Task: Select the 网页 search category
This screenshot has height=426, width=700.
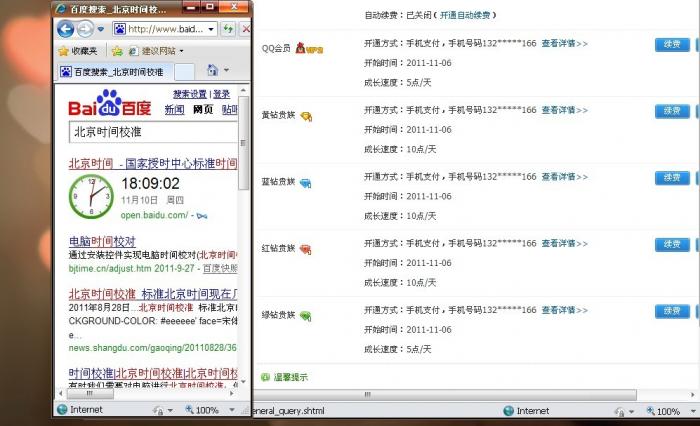Action: coord(203,110)
